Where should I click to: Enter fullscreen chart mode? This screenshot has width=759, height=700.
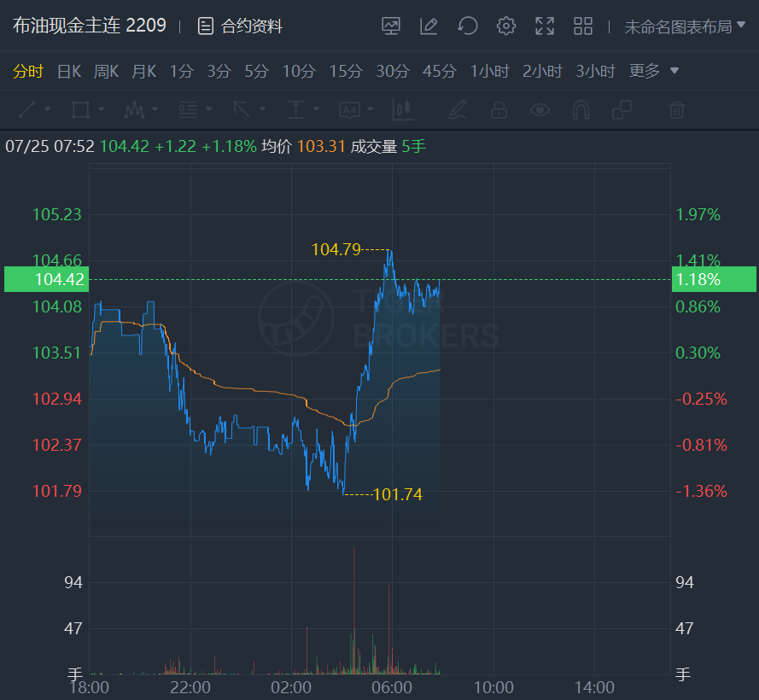(545, 26)
